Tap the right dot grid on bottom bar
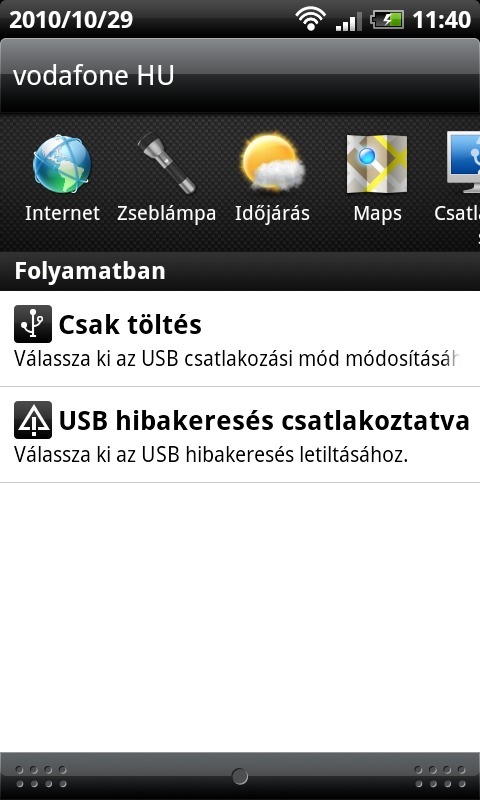The image size is (480, 800). (440, 776)
